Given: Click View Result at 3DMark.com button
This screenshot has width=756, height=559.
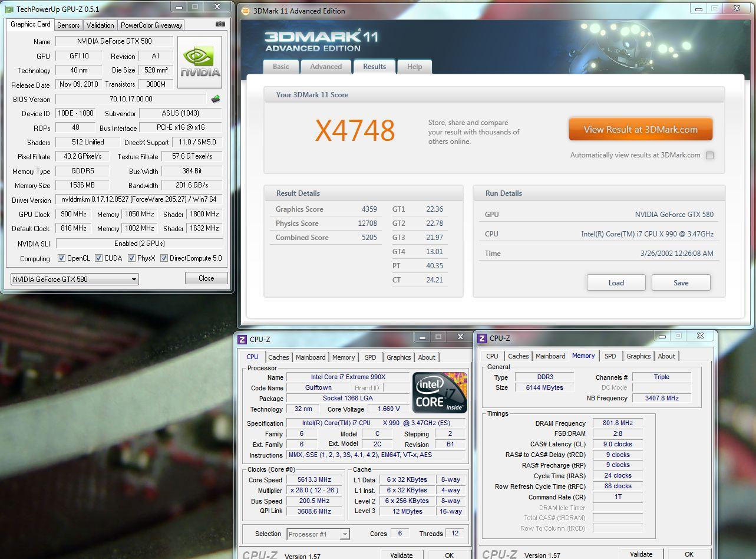Looking at the screenshot, I should (641, 130).
